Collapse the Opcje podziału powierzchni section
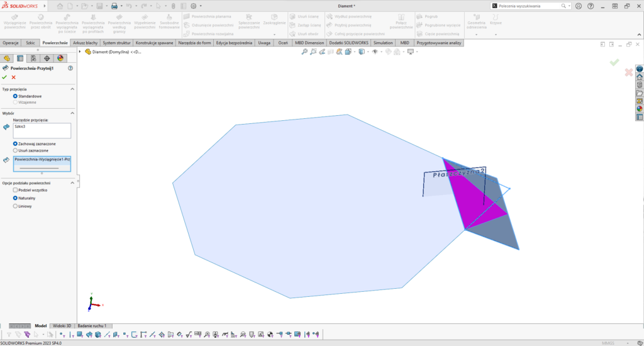Viewport: 644px width, 346px height. pyautogui.click(x=72, y=182)
